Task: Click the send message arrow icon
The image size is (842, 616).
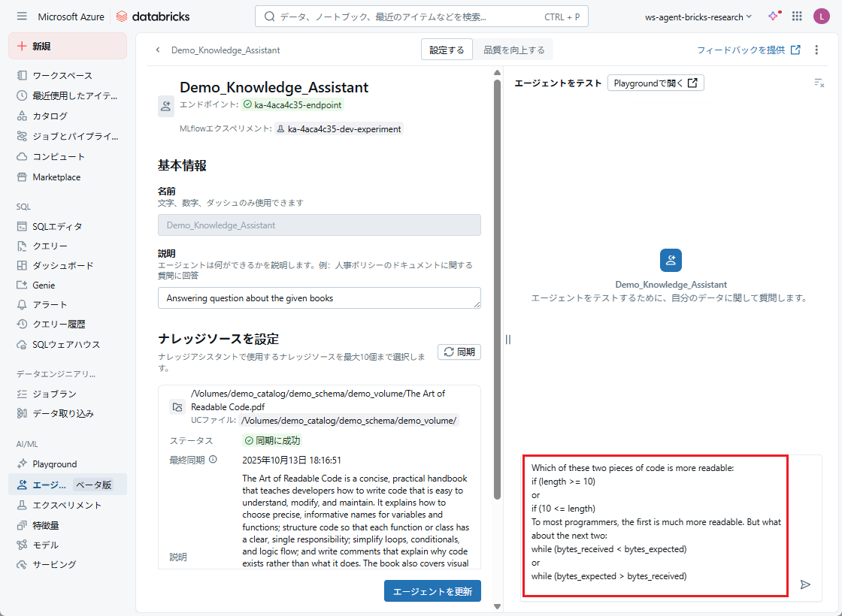Action: 805,584
